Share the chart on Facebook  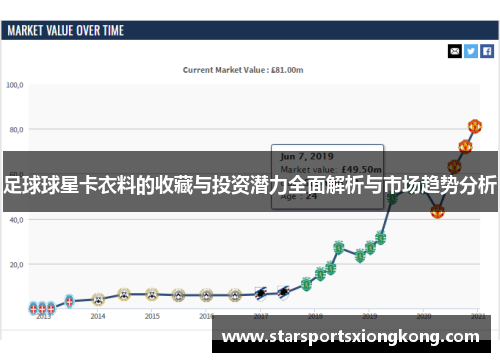coord(487,51)
